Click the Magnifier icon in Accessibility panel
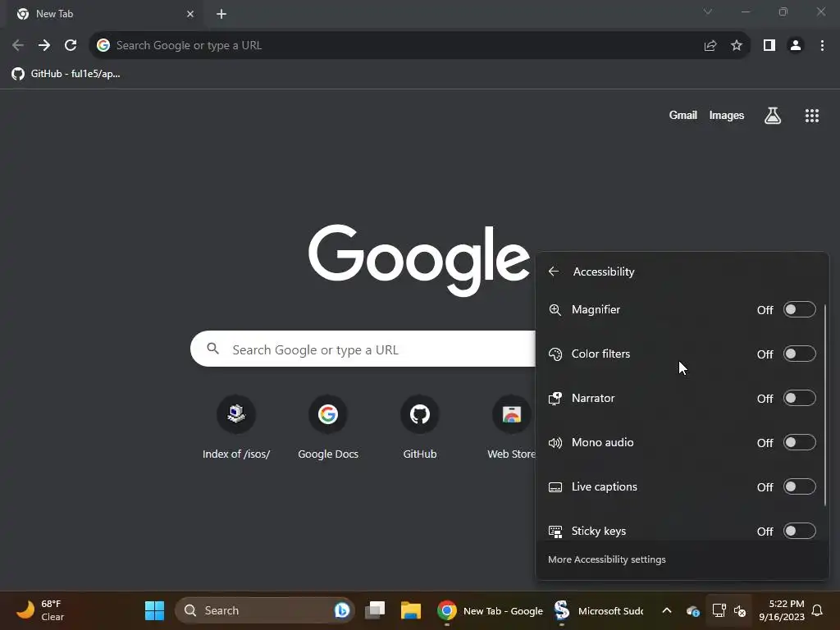 click(x=555, y=309)
